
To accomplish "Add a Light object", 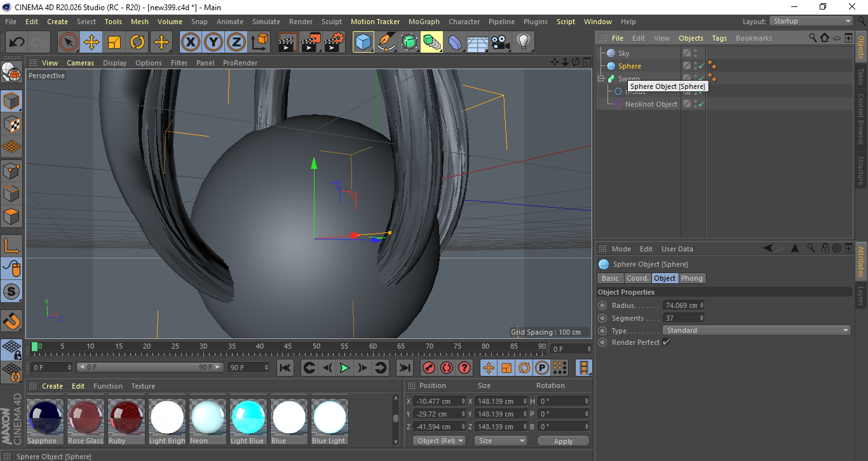I will [x=523, y=43].
